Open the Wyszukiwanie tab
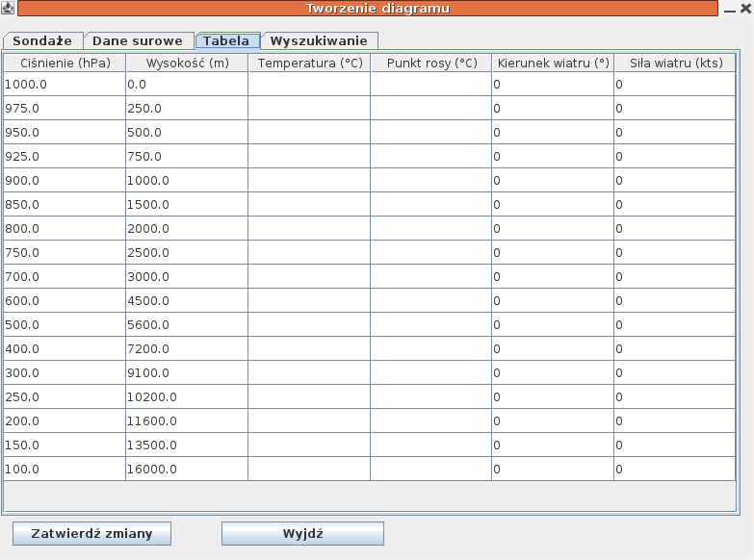This screenshot has width=754, height=560. (319, 40)
